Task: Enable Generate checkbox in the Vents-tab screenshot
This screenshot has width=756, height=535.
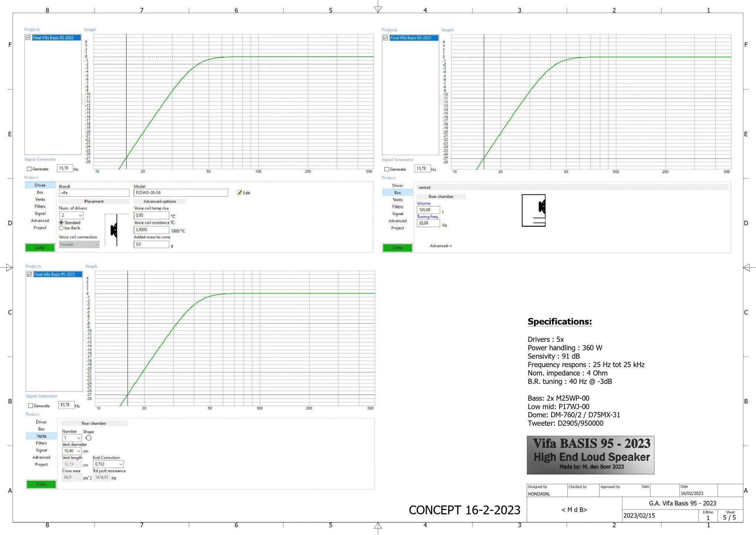Action: click(x=30, y=406)
